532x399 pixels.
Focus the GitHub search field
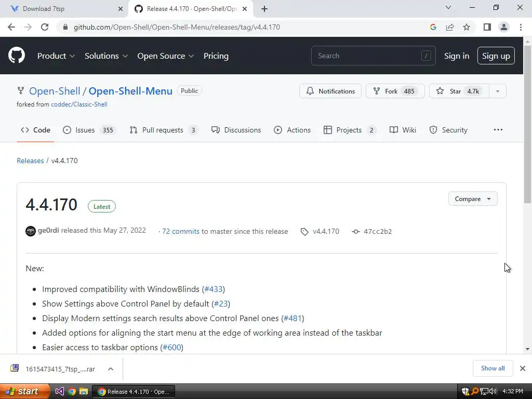373,56
